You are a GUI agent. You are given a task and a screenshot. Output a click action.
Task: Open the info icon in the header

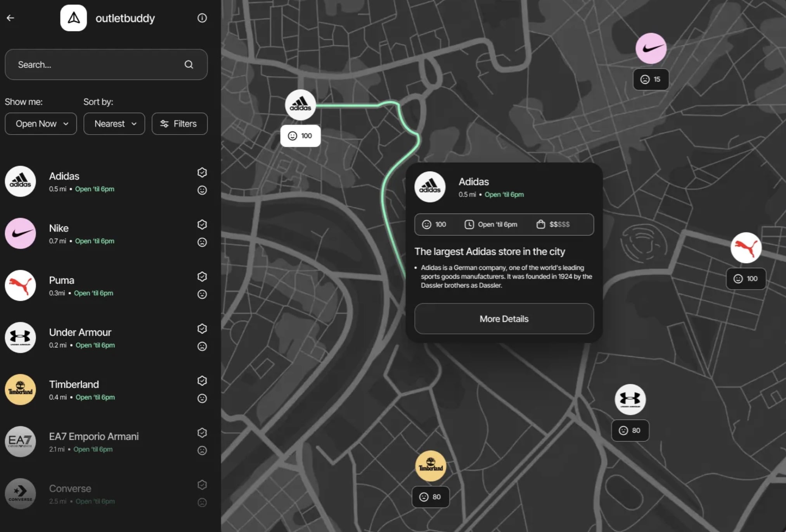(202, 18)
